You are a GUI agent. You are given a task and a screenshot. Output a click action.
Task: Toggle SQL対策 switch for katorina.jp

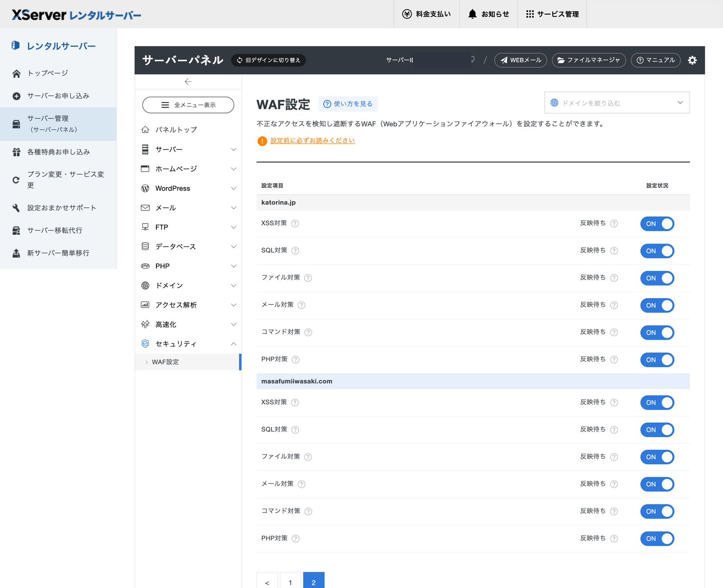[657, 251]
